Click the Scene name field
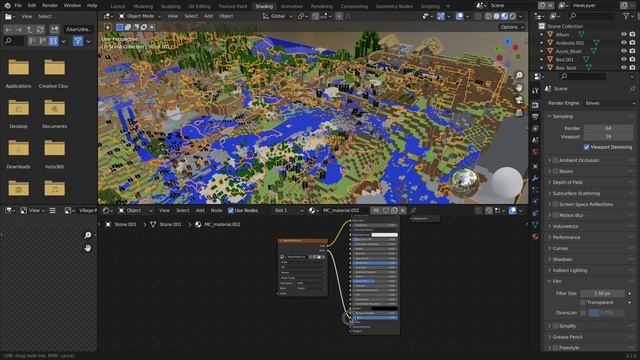The image size is (640, 360). [512, 6]
